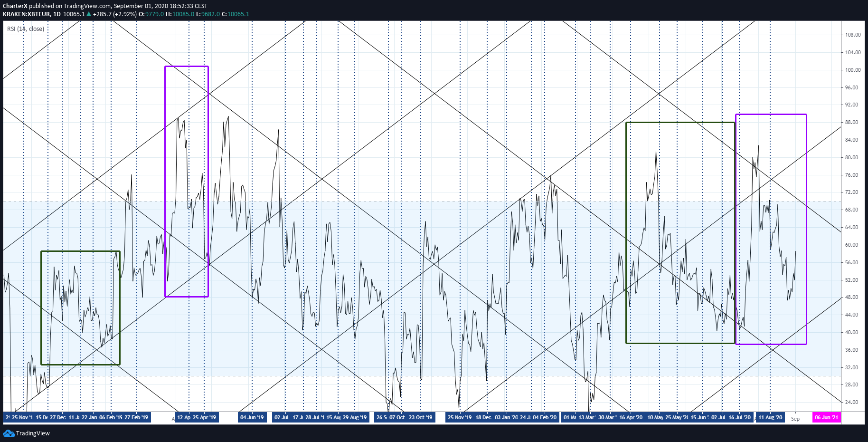The height and width of the screenshot is (442, 868).
Task: Select the 16 Apr '20 date marker
Action: coord(631,417)
